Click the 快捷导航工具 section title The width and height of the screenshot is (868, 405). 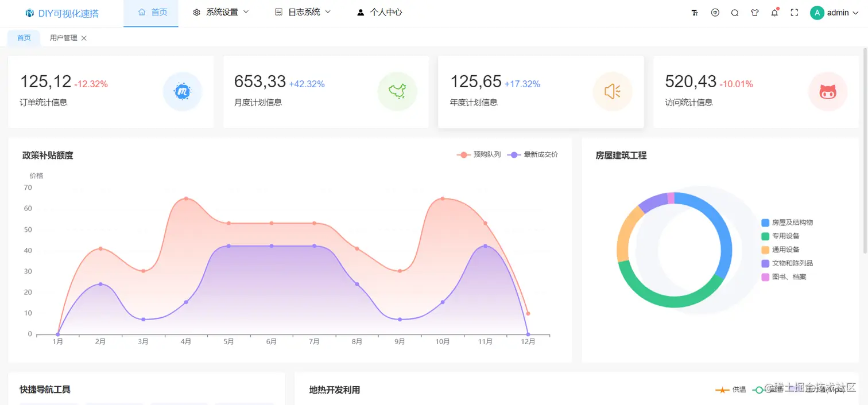(45, 390)
